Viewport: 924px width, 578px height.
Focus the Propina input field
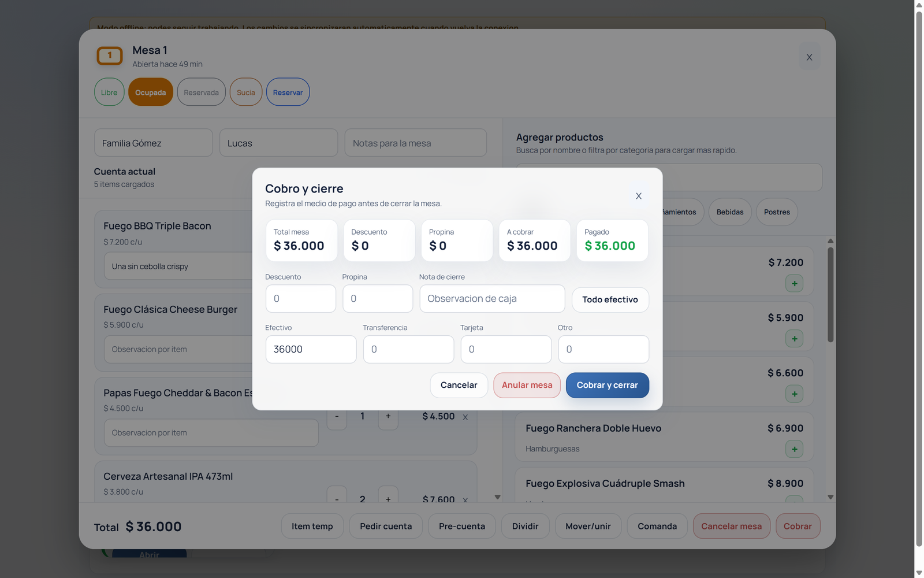tap(378, 299)
